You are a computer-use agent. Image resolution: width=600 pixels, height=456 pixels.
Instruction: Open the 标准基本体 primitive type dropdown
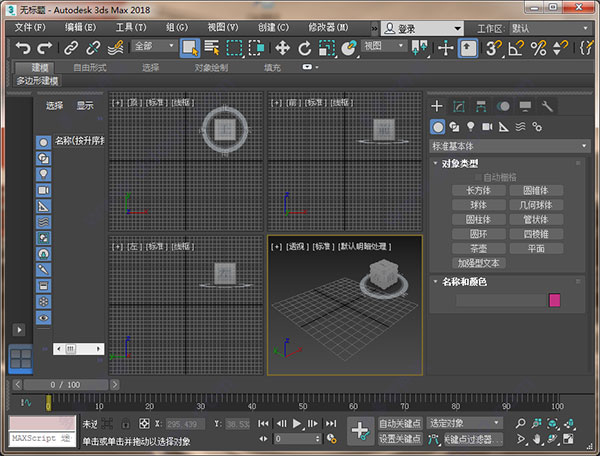(x=510, y=146)
